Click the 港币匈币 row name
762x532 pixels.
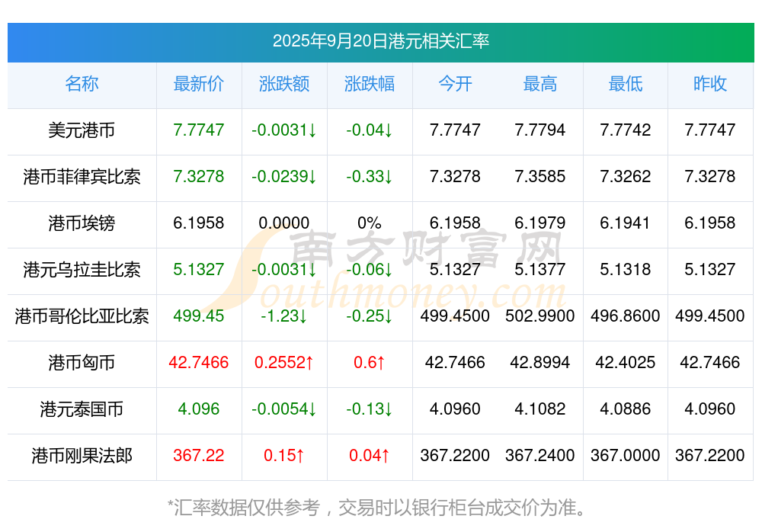pos(82,363)
